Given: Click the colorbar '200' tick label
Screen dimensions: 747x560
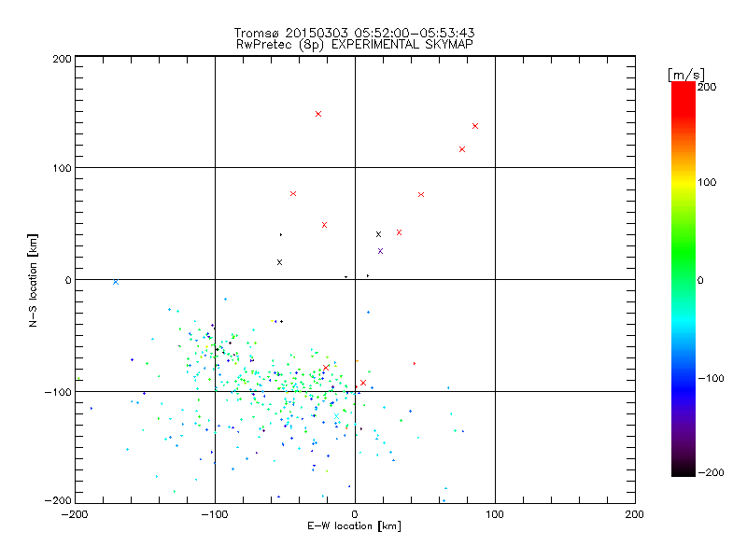Looking at the screenshot, I should [707, 87].
